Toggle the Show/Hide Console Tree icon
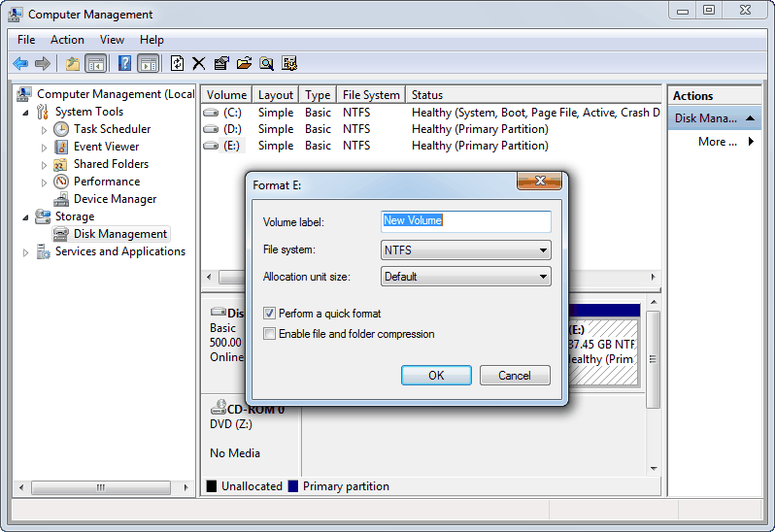Image resolution: width=775 pixels, height=532 pixels. point(96,63)
